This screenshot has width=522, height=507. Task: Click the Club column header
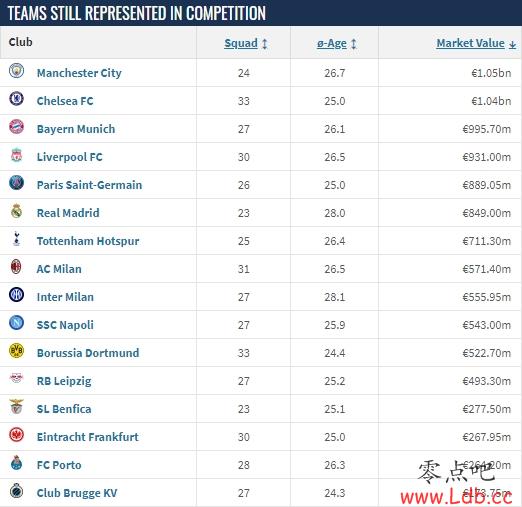[x=20, y=42]
